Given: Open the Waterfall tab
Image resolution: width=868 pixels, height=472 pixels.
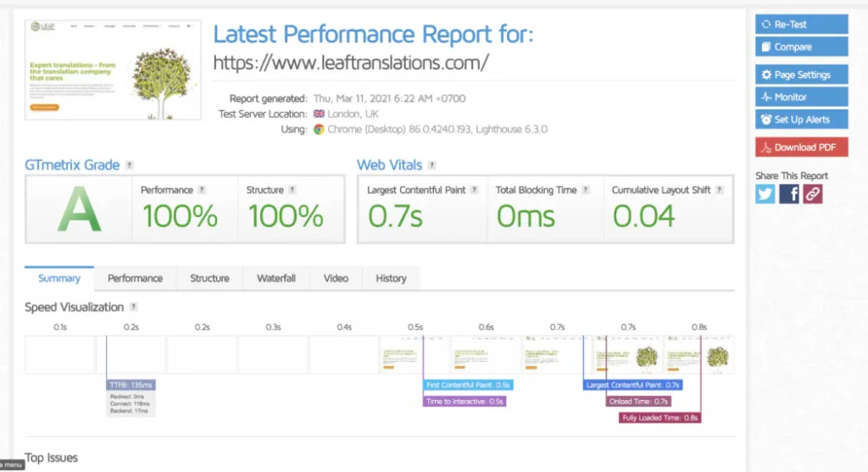Looking at the screenshot, I should pos(276,278).
